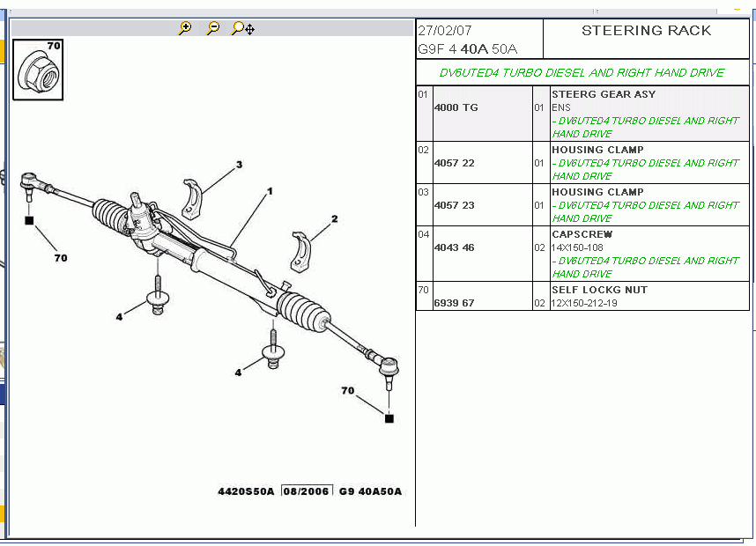Select callout 3 above the left housing clamp

[238, 165]
